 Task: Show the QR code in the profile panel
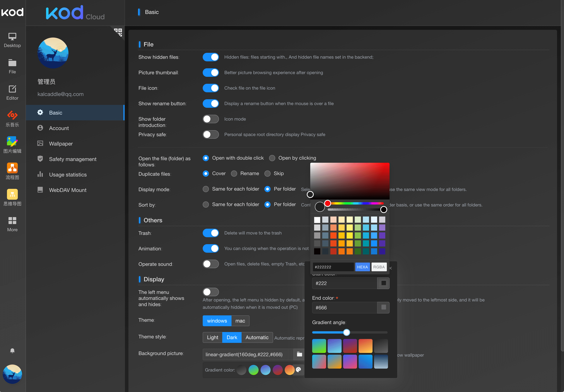click(119, 33)
